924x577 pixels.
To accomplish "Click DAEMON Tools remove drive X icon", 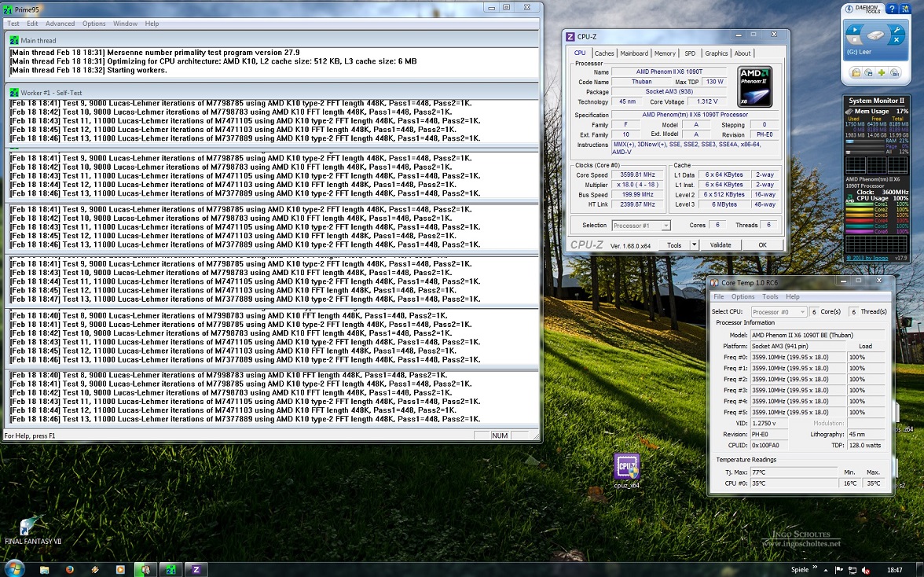I will point(896,39).
